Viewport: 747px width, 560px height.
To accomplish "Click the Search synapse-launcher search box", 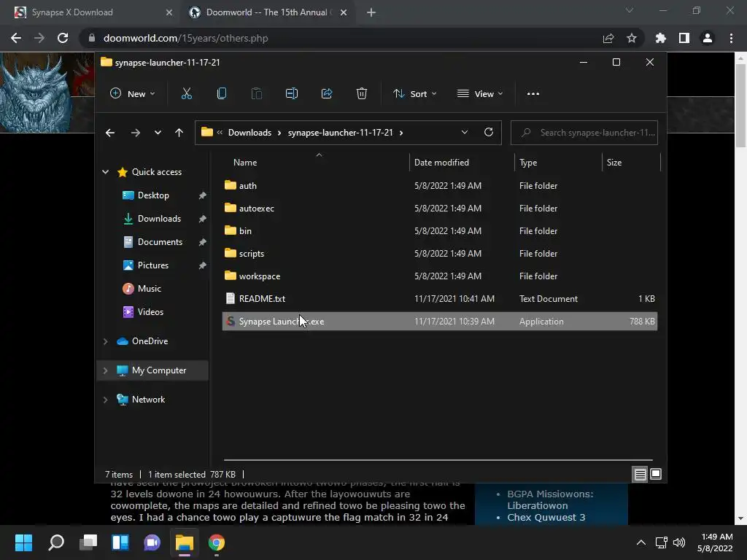I will (x=584, y=133).
